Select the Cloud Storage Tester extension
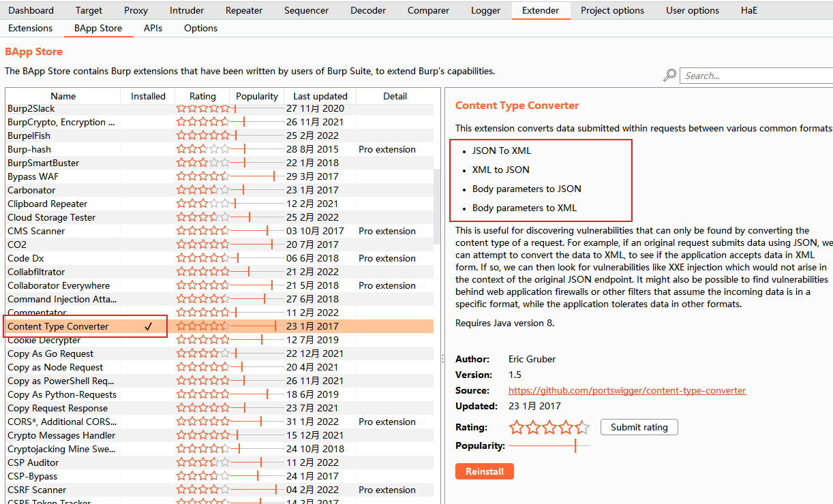Image resolution: width=833 pixels, height=504 pixels. [x=219, y=217]
